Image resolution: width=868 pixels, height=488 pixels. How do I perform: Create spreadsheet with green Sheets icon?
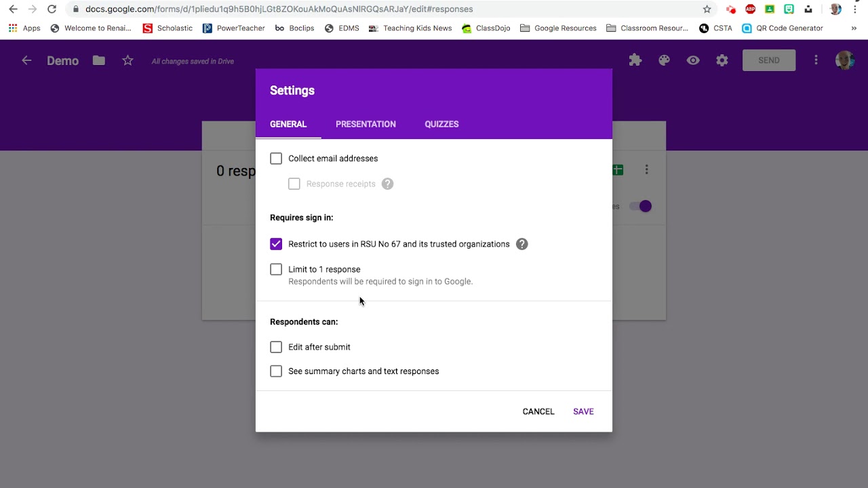[x=618, y=170]
